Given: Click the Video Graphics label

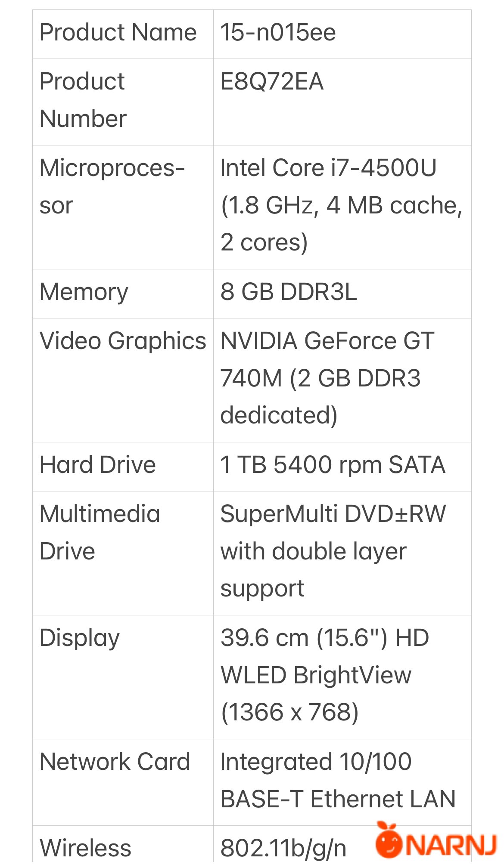Looking at the screenshot, I should pyautogui.click(x=123, y=341).
